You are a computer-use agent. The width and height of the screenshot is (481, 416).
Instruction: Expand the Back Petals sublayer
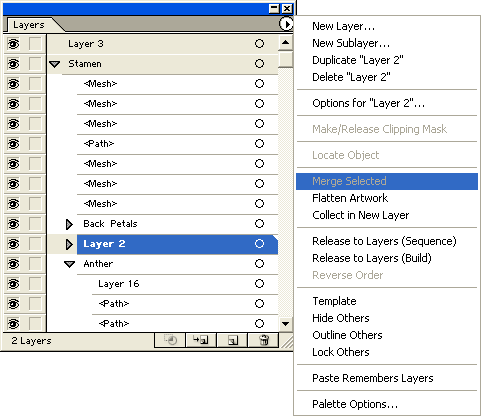(69, 224)
